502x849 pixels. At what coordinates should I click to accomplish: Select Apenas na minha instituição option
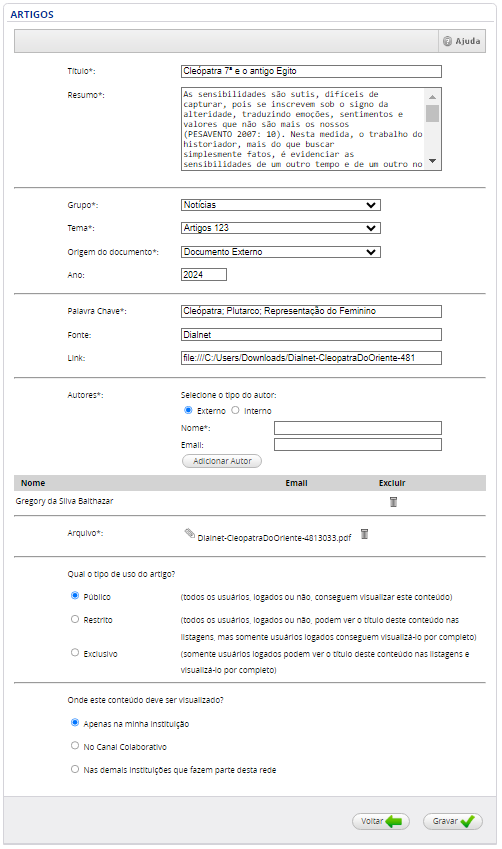click(x=75, y=722)
